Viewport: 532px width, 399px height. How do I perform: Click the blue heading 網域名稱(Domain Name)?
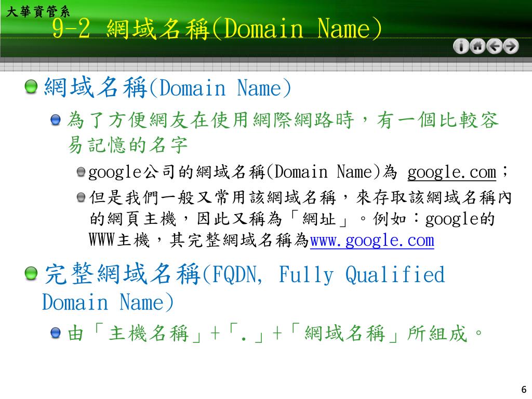[x=168, y=88]
